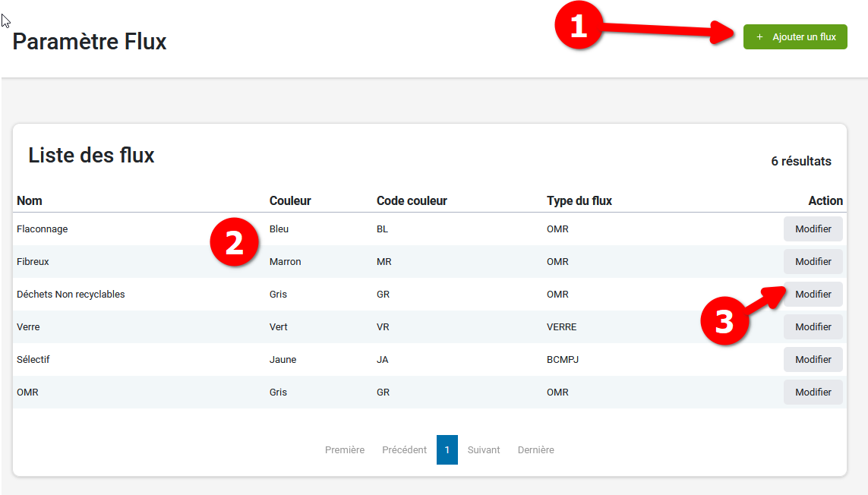
Task: Click the Jaune colour cell
Action: coord(282,360)
